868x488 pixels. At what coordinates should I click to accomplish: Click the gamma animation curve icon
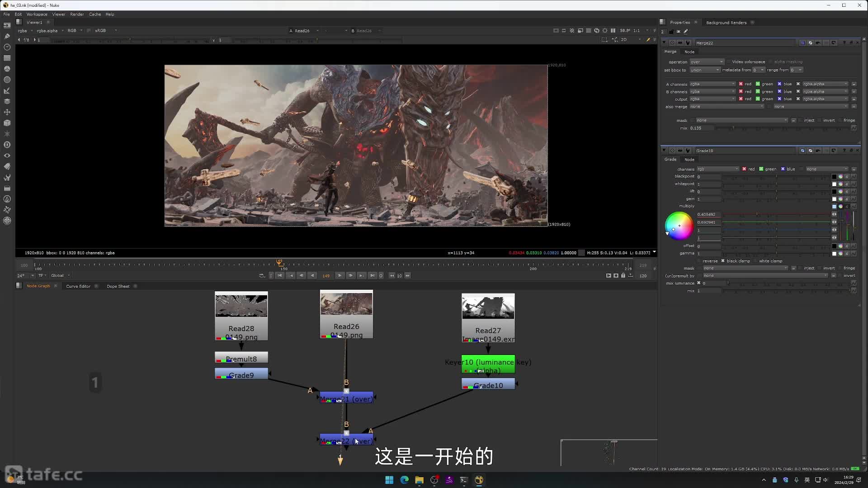(x=854, y=253)
